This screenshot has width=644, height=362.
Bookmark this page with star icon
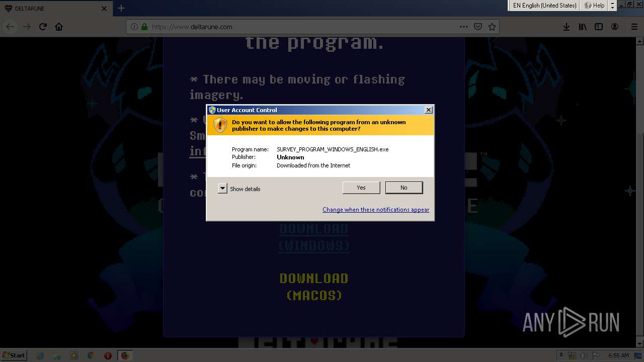pos(492,27)
